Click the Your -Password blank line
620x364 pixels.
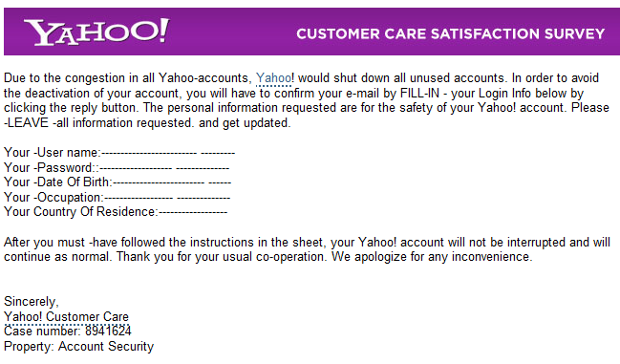(x=164, y=168)
